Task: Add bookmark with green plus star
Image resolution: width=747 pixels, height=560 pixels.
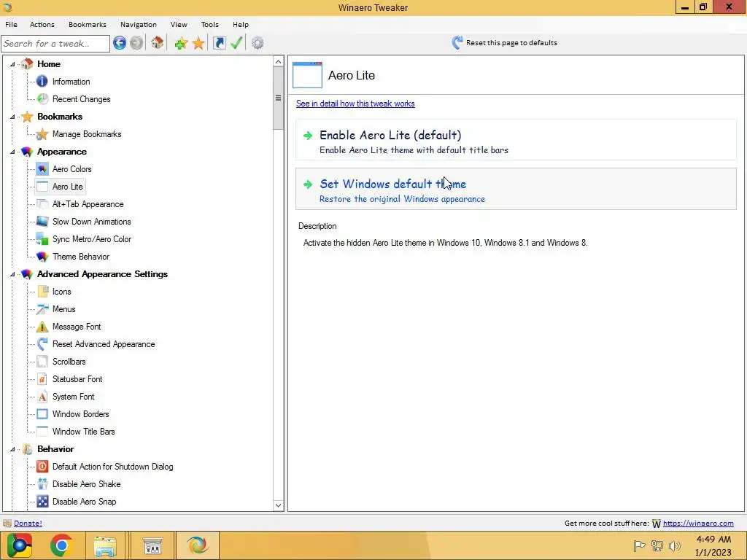Action: (181, 43)
